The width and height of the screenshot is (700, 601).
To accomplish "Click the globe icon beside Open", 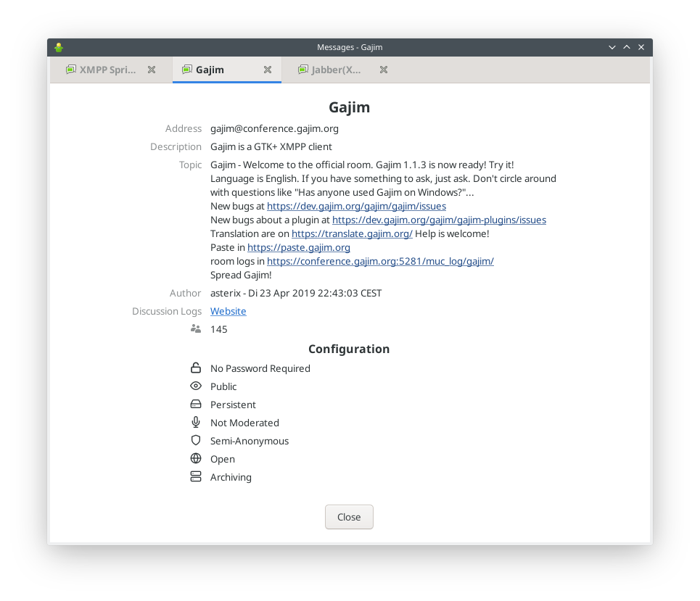I will point(196,458).
